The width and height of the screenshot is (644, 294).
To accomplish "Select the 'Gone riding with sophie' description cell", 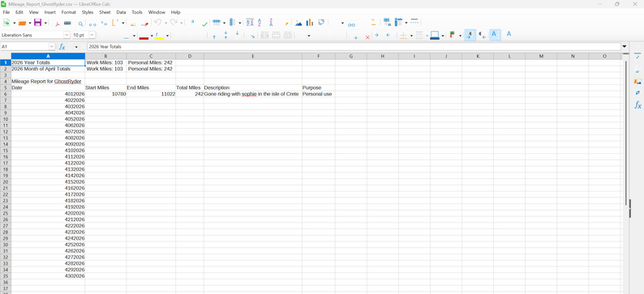I will [x=252, y=94].
